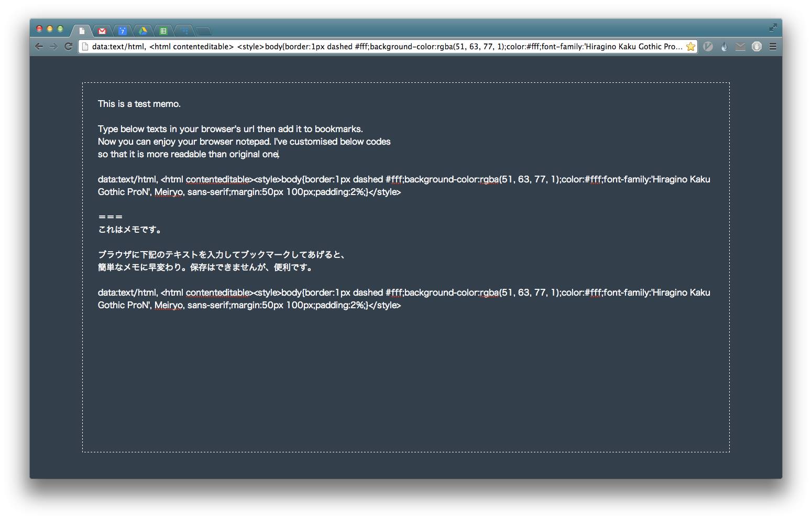The height and width of the screenshot is (520, 812).
Task: Open the AdBlock hand extension icon
Action: 756,47
